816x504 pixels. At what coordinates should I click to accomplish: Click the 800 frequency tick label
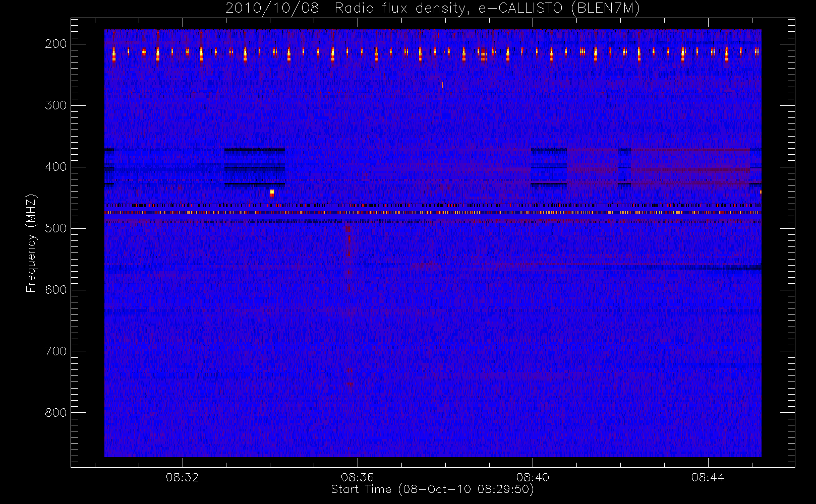(x=56, y=413)
